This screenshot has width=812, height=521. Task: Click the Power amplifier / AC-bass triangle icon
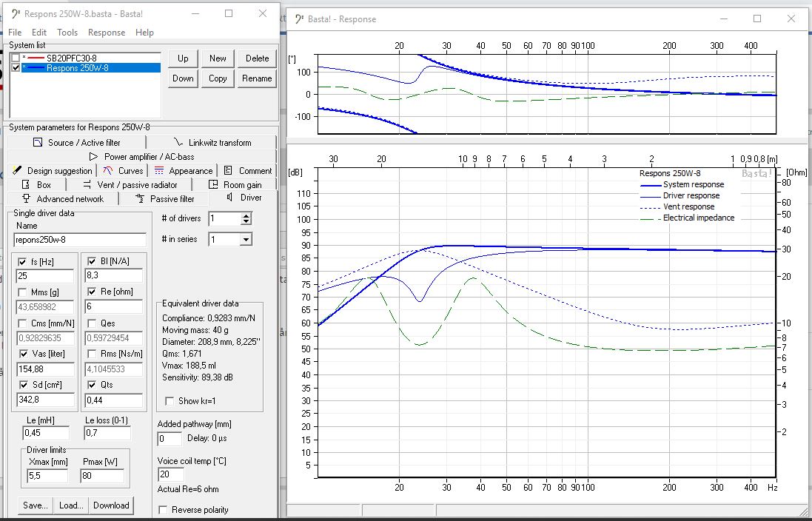pyautogui.click(x=93, y=157)
